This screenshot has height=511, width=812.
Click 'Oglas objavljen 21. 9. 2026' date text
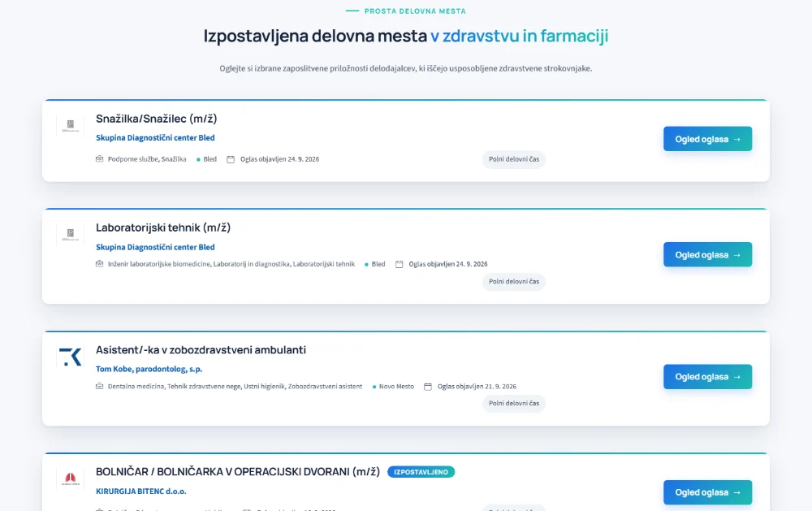pyautogui.click(x=477, y=386)
